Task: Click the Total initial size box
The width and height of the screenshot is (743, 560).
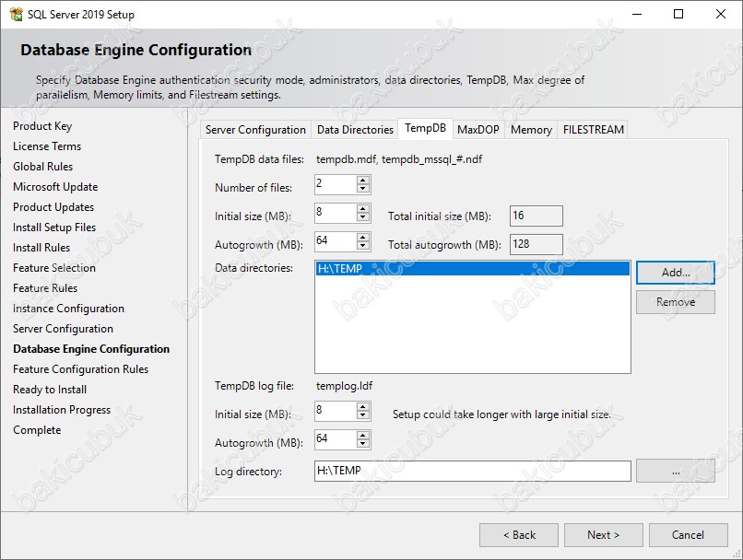Action: pos(537,216)
